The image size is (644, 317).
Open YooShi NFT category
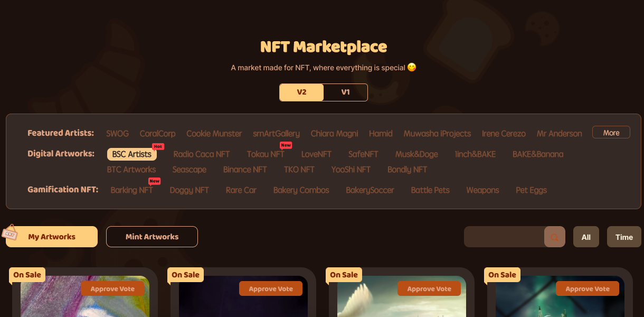(351, 170)
